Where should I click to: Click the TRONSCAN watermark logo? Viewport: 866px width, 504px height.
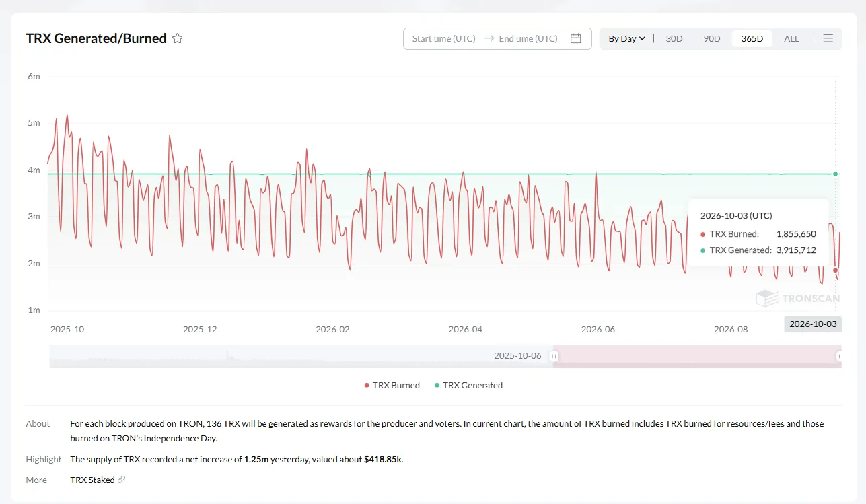pos(798,298)
